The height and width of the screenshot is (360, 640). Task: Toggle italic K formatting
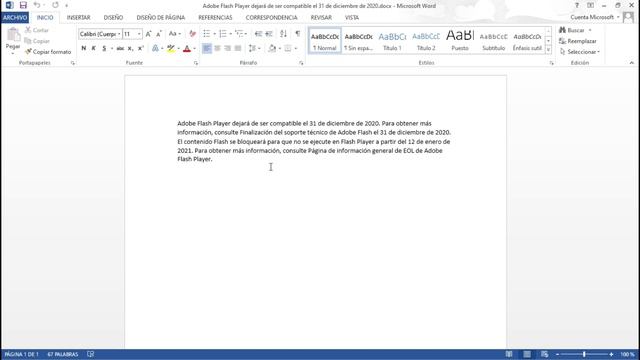(93, 49)
